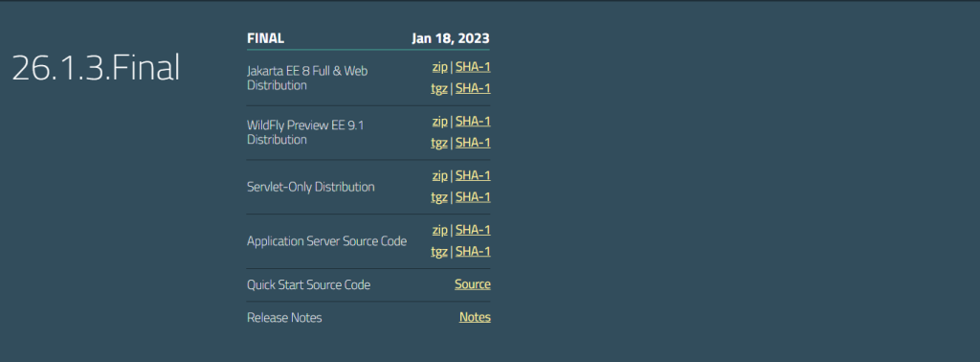
Task: Open SHA-1 for Jakarta EE 8 tgz
Action: tap(473, 88)
